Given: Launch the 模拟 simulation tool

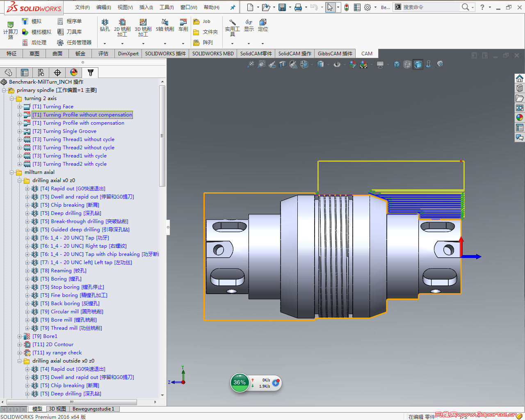Looking at the screenshot, I should [x=32, y=21].
